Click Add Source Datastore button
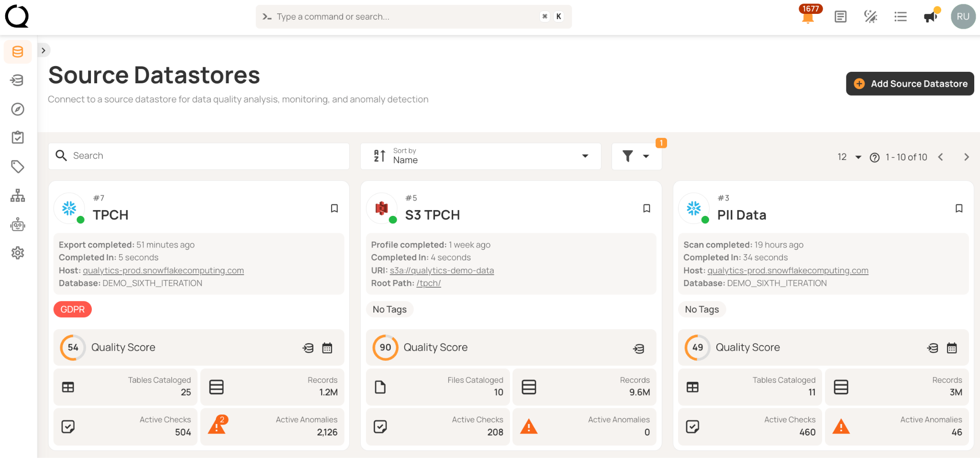 tap(910, 84)
